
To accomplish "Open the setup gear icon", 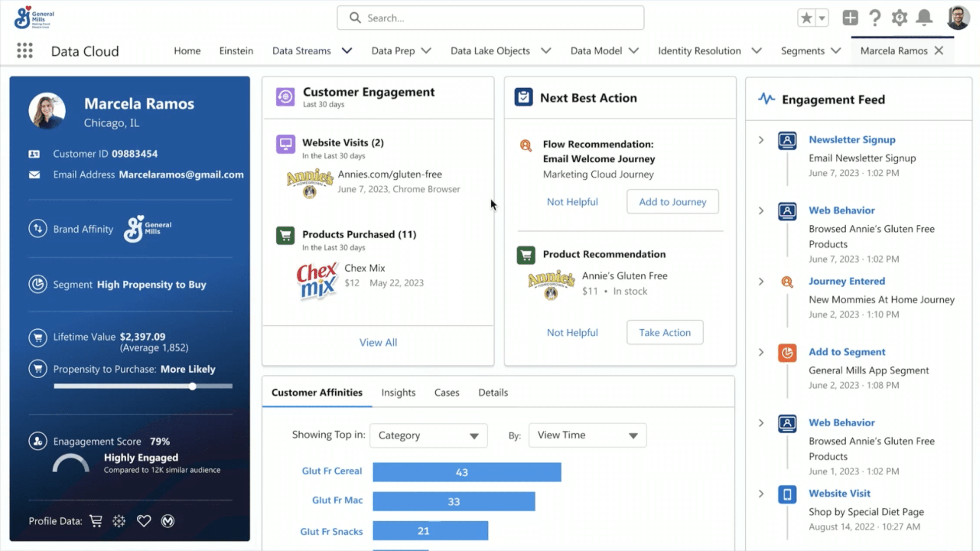I will 899,18.
